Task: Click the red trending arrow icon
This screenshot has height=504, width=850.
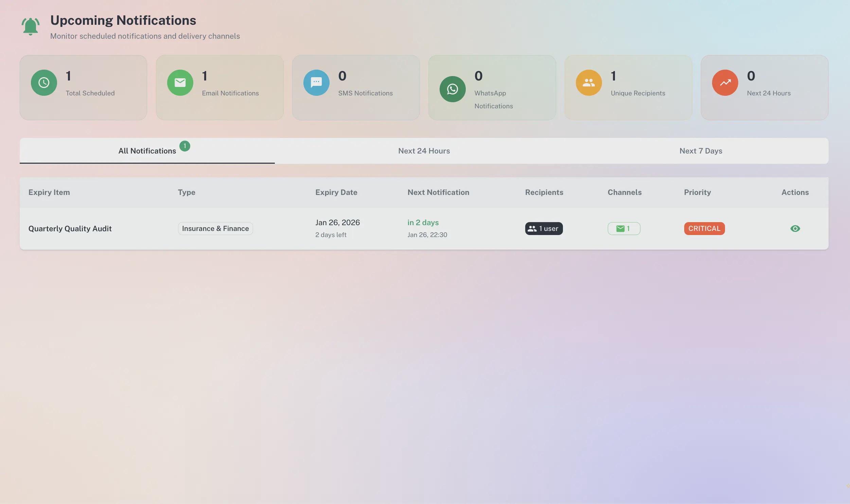Action: [x=725, y=83]
